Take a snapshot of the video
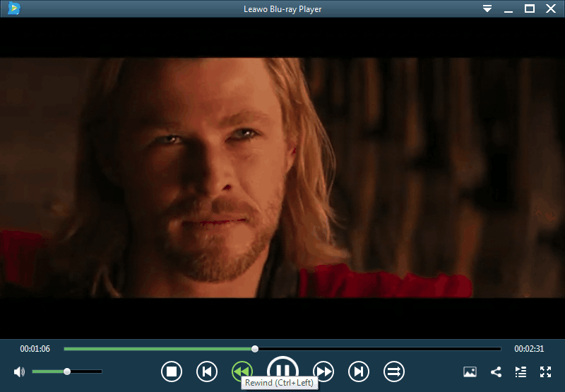This screenshot has width=565, height=392. (470, 372)
